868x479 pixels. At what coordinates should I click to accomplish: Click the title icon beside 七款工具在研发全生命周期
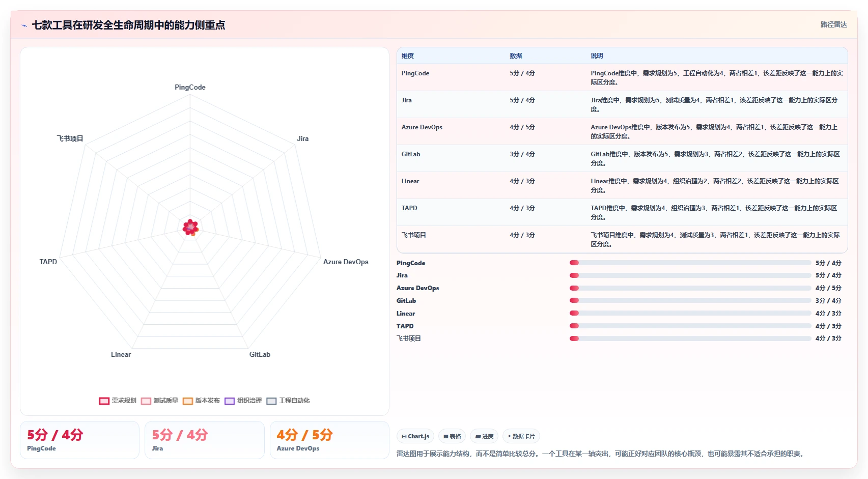point(24,25)
